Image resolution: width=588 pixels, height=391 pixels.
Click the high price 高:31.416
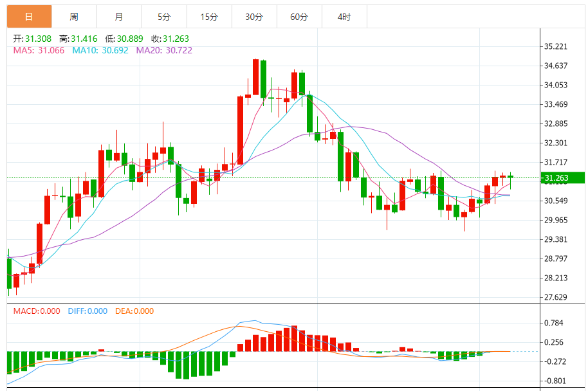click(x=78, y=39)
